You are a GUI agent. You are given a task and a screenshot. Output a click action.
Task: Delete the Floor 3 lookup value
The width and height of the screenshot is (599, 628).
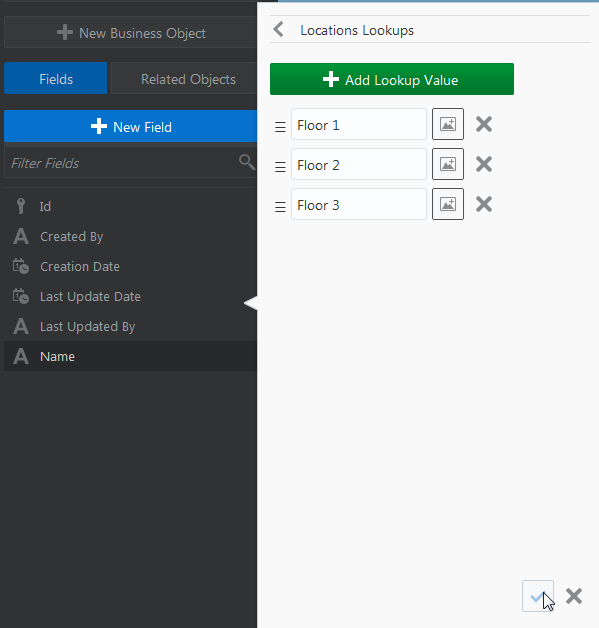coord(484,204)
